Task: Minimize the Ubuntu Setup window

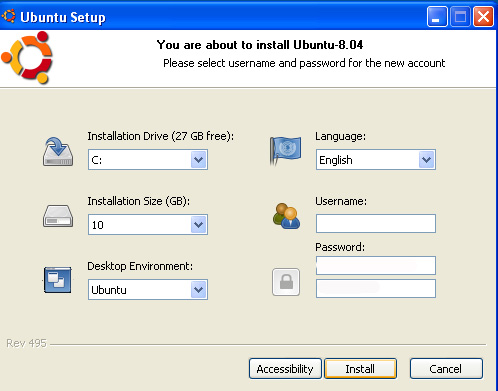Action: click(x=437, y=16)
